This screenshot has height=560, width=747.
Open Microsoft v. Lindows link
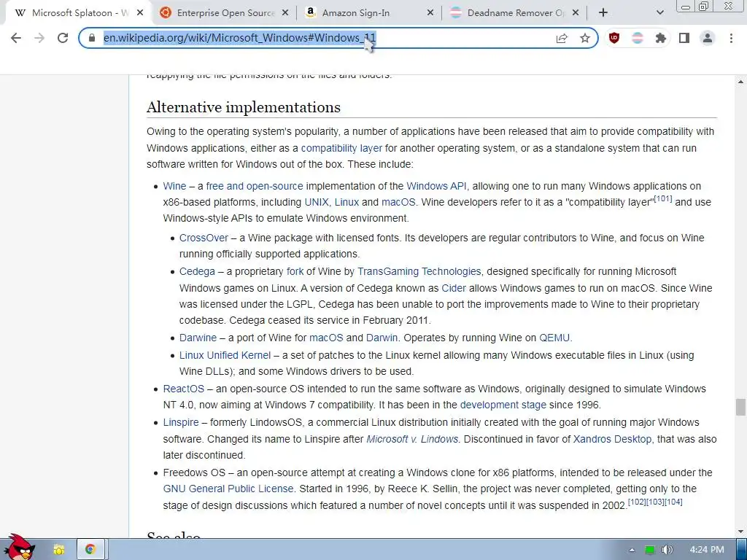(412, 439)
